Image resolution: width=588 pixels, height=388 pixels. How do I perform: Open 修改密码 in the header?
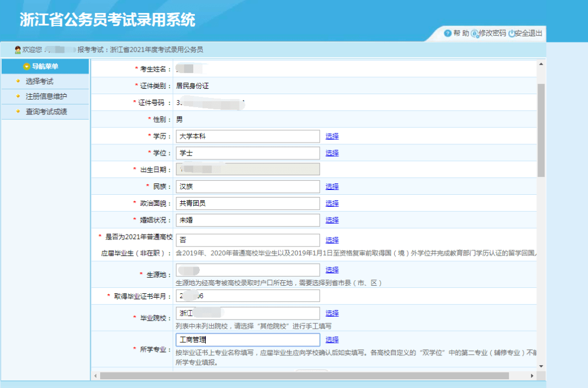492,33
